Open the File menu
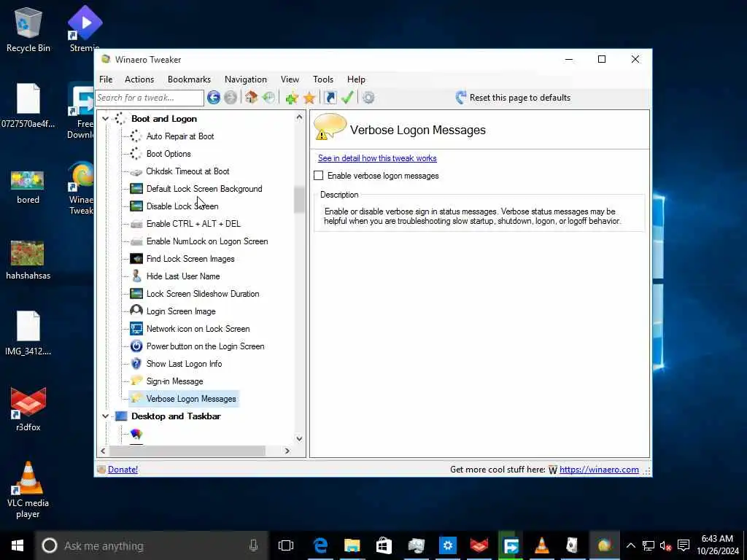The height and width of the screenshot is (560, 747). pyautogui.click(x=106, y=79)
